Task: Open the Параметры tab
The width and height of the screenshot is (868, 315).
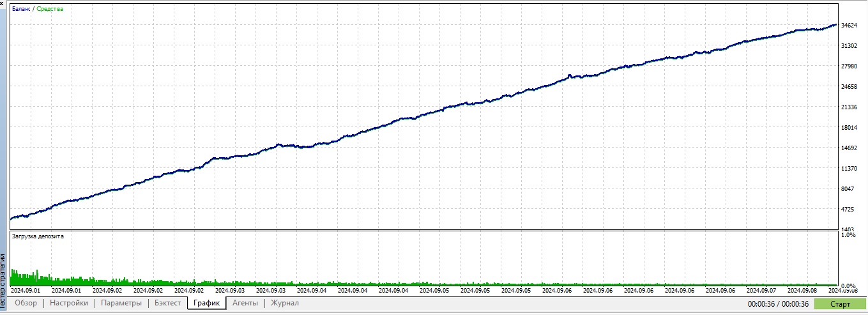Action: click(121, 303)
